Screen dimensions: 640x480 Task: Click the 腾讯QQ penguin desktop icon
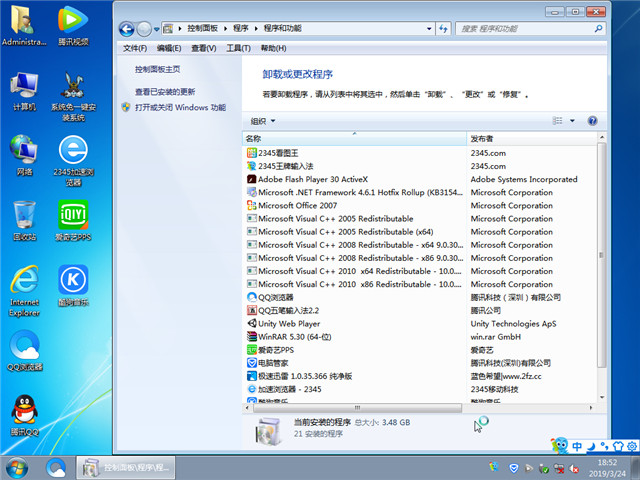(x=24, y=413)
